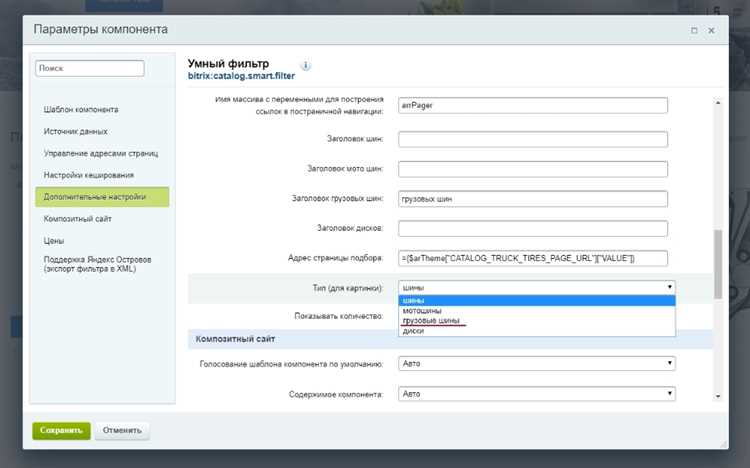
Task: Open the Композитный сайт sidebar item
Action: point(77,219)
